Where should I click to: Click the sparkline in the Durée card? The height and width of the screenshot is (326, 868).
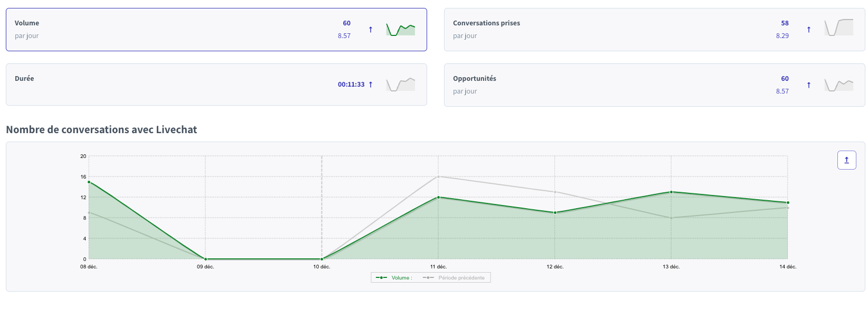400,85
